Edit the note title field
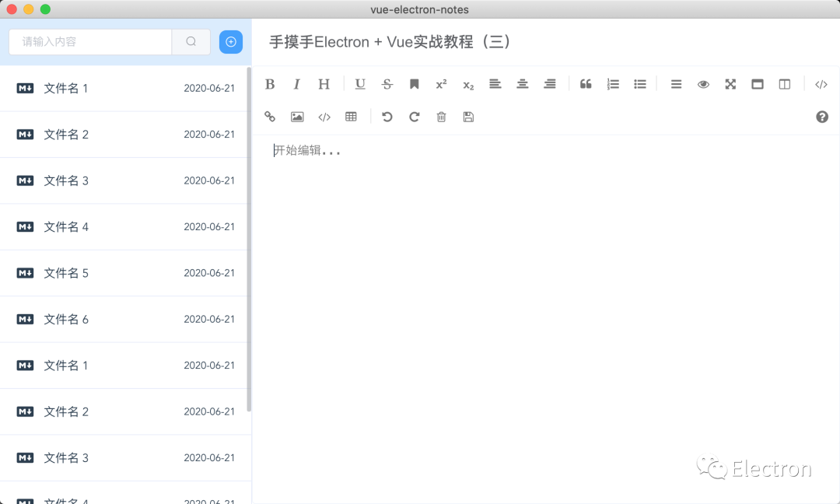This screenshot has height=504, width=840. click(x=547, y=42)
